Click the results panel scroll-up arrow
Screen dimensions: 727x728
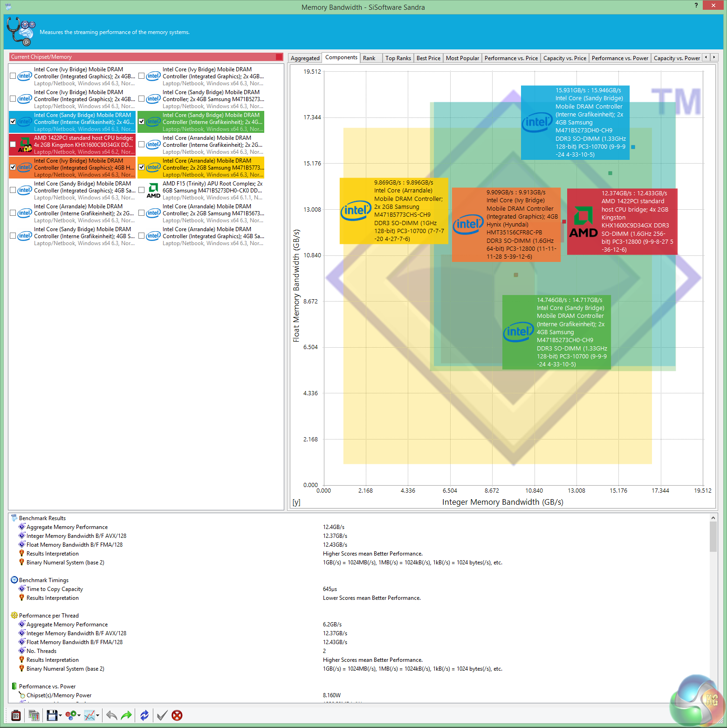click(713, 517)
